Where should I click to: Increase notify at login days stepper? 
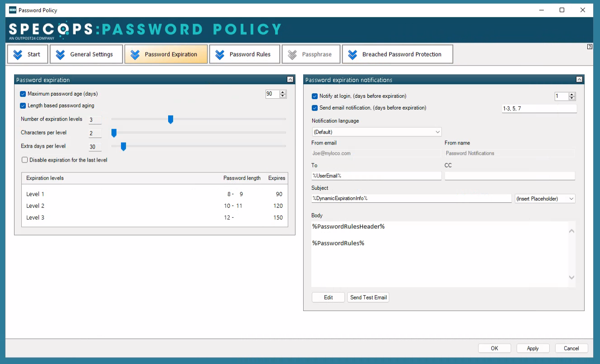click(572, 94)
